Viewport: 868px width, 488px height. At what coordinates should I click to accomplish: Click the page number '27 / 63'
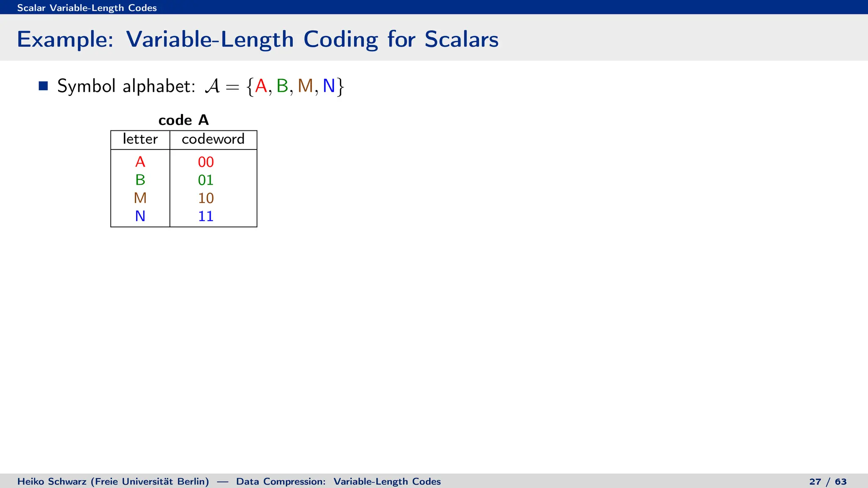pyautogui.click(x=828, y=482)
